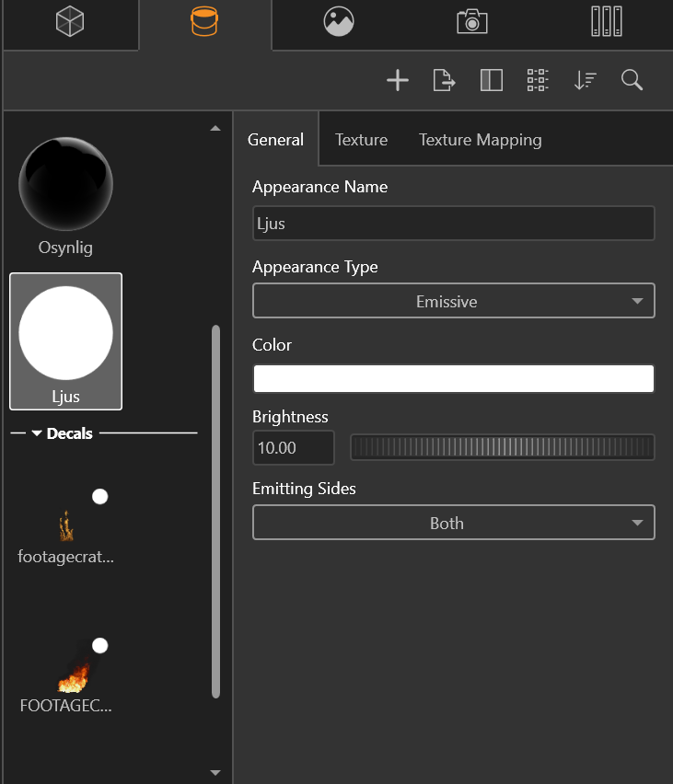673x784 pixels.
Task: Open the Libraries tab icon
Action: [x=606, y=22]
